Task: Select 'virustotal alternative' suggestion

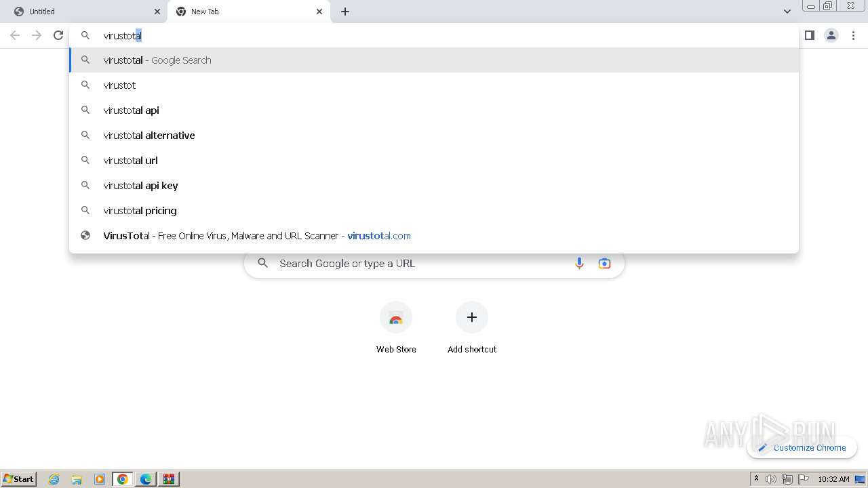Action: click(x=434, y=136)
